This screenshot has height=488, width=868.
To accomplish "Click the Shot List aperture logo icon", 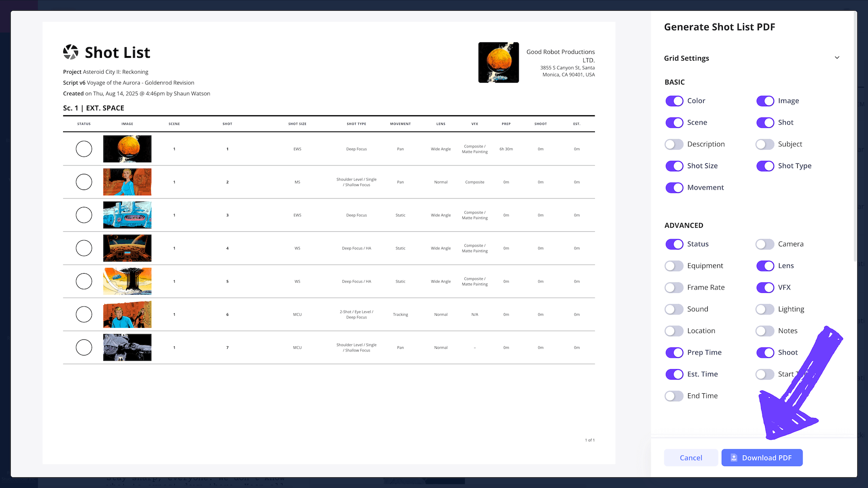I will tap(71, 52).
